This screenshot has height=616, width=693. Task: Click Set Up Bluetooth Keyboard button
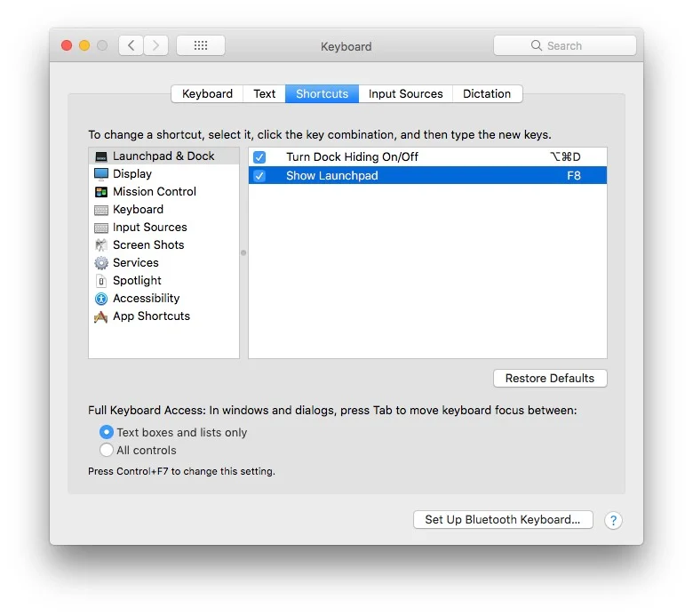[502, 520]
